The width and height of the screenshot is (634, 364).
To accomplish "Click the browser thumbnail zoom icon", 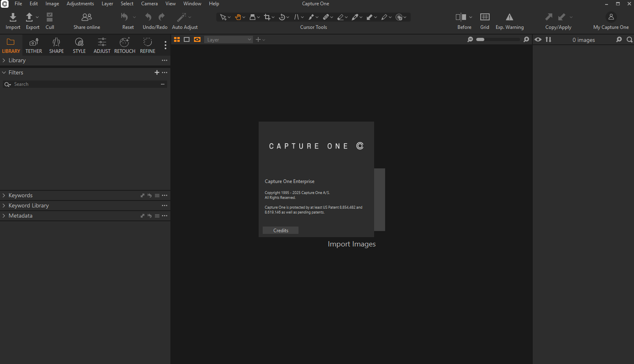I will (x=619, y=39).
